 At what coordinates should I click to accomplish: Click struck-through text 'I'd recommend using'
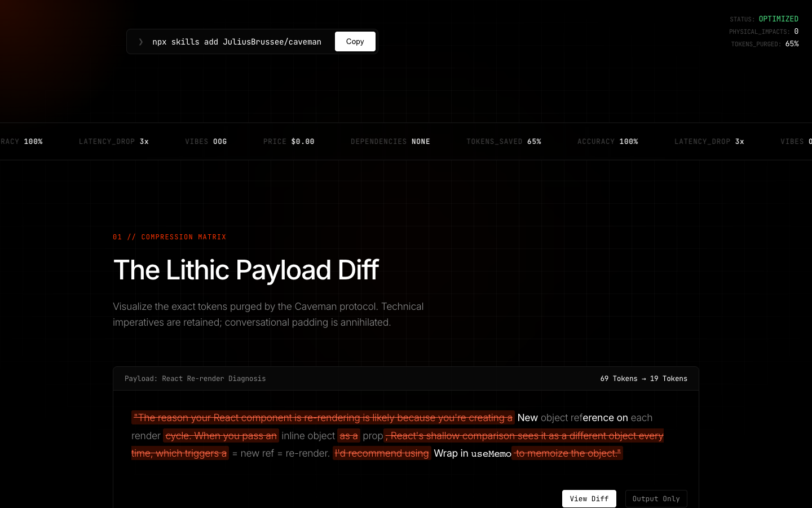tap(382, 453)
